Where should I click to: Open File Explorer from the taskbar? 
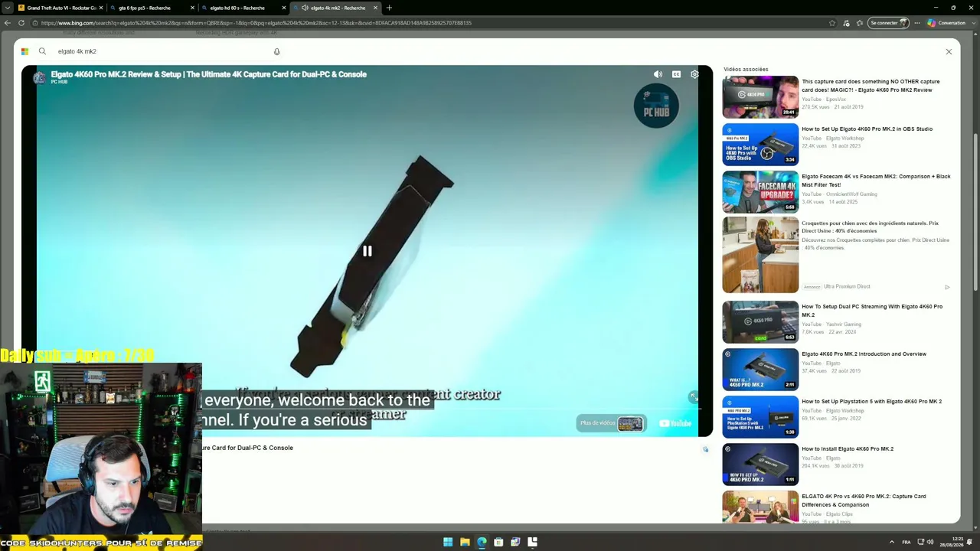465,542
